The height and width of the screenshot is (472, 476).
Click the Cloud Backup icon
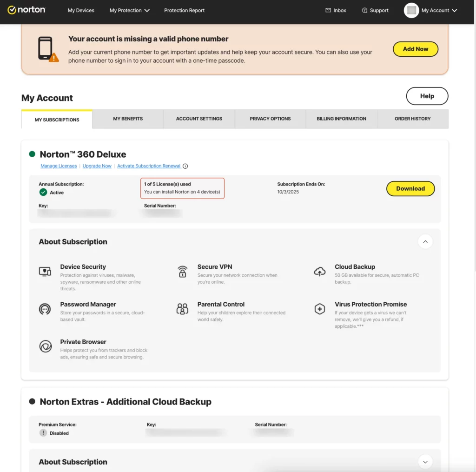pyautogui.click(x=320, y=271)
